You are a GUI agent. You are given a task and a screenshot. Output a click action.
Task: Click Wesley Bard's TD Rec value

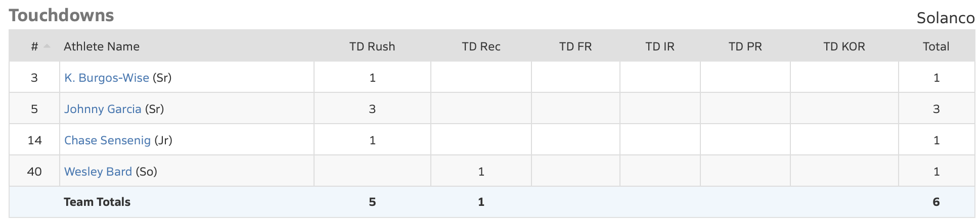pyautogui.click(x=481, y=172)
